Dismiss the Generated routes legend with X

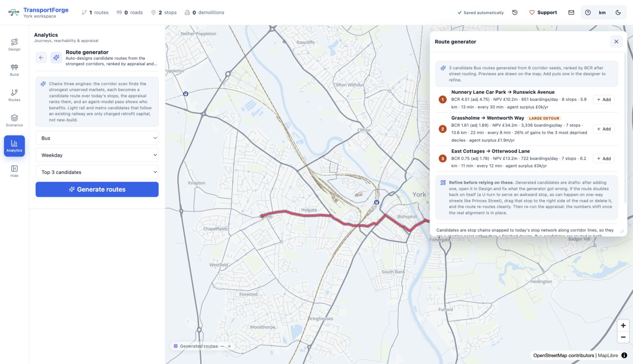[x=229, y=346]
